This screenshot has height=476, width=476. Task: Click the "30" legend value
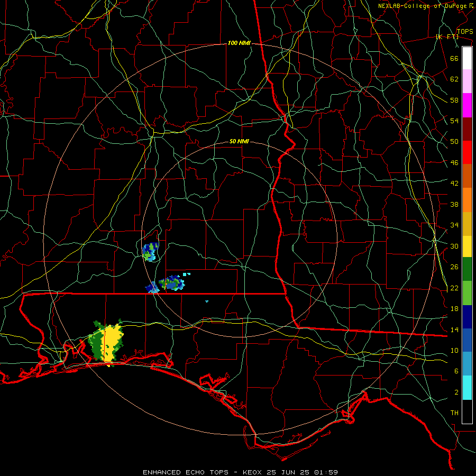point(454,246)
